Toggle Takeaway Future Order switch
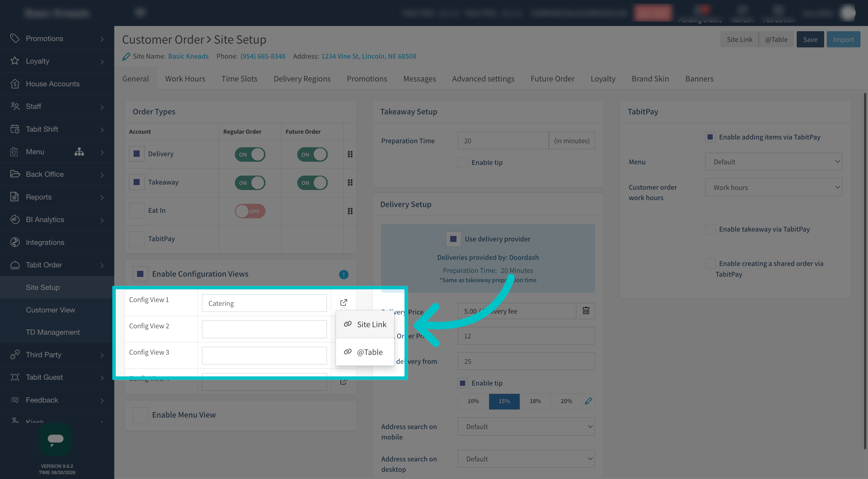This screenshot has width=868, height=479. (x=312, y=183)
